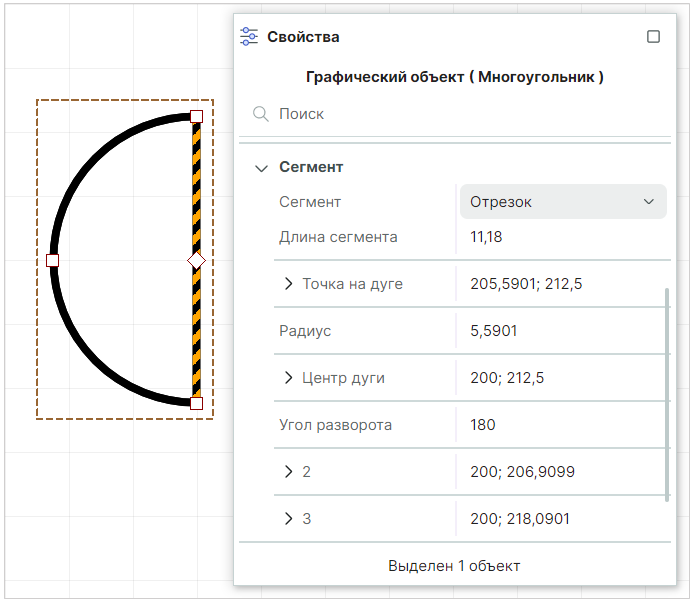Collapse the Сегмент section chevron
Viewport: 693px width, 605px height.
pos(262,168)
